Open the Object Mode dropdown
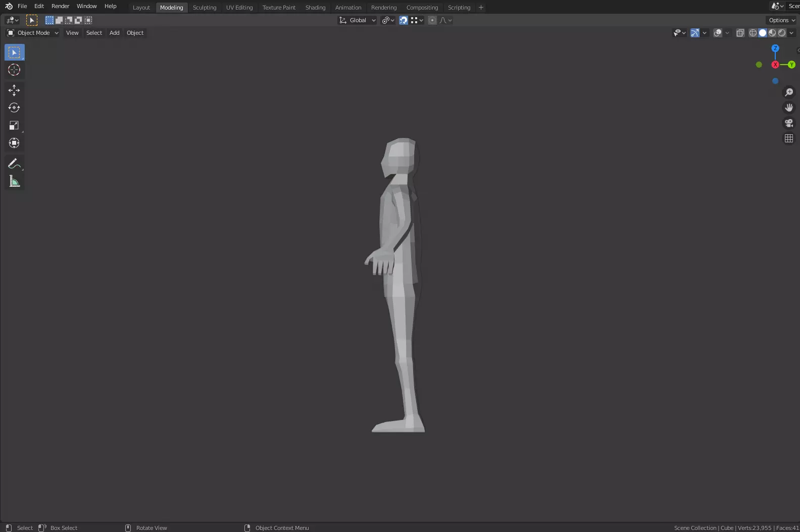 (x=33, y=33)
